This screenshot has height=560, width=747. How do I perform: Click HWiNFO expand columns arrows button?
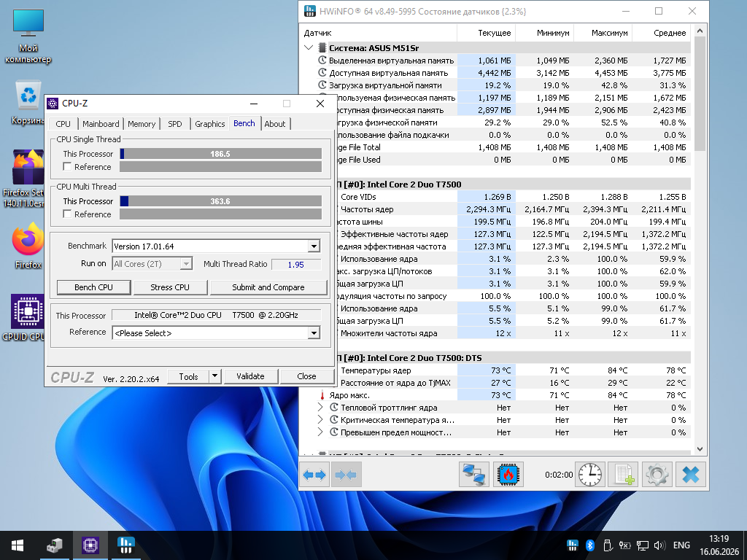[x=314, y=474]
